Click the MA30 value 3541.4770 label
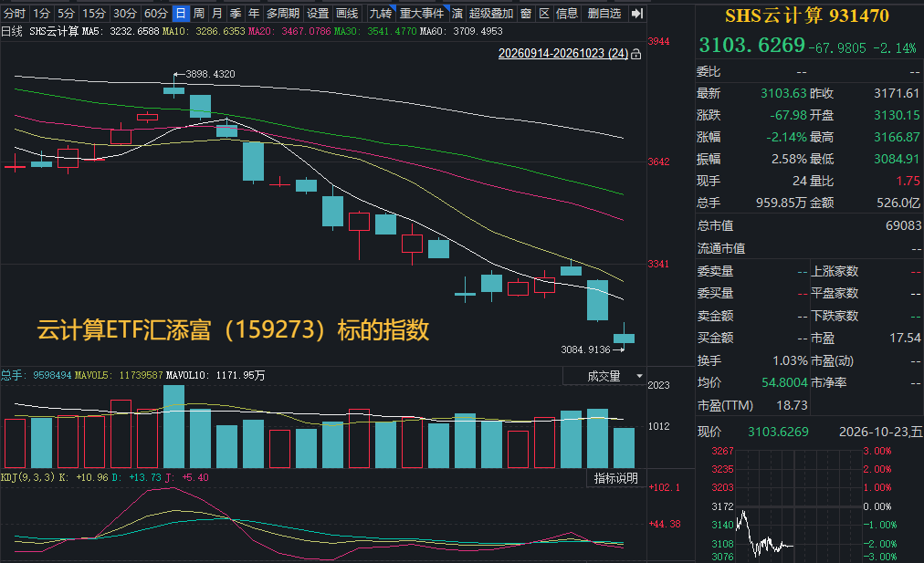This screenshot has height=563, width=924. tap(375, 31)
